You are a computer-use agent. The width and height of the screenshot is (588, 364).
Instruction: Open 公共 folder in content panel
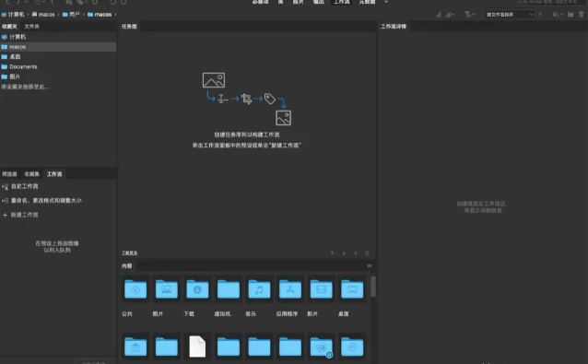135,289
